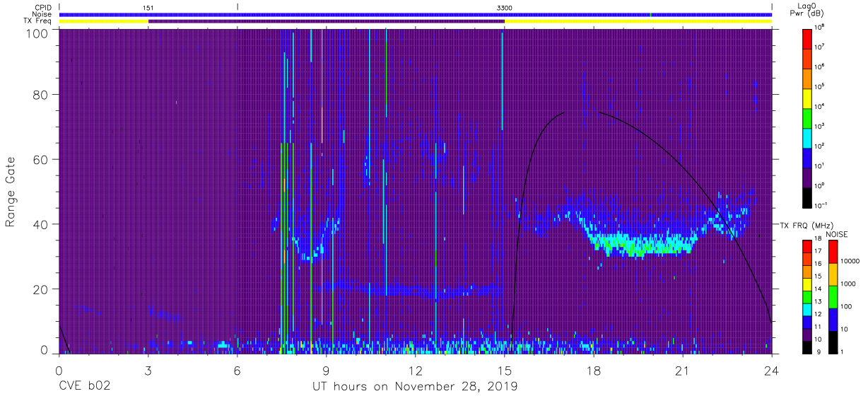Click the Noise row label at top left
The image size is (868, 401).
pos(42,14)
